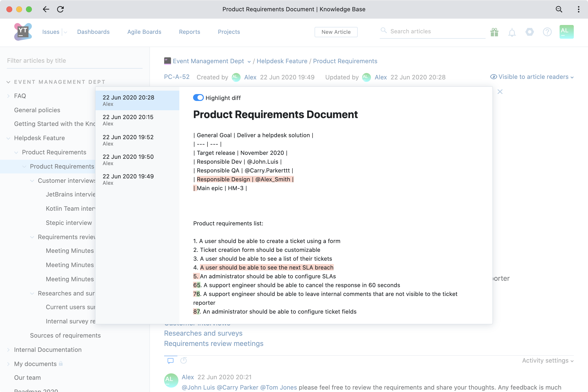Expand the Issues dropdown arrow
Screen dimensions: 588x392
pos(65,32)
